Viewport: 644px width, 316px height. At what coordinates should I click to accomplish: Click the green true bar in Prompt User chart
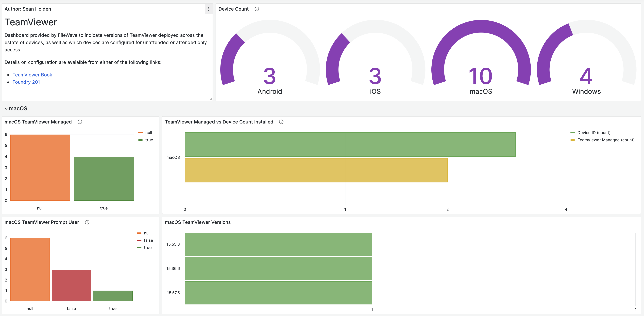point(113,296)
